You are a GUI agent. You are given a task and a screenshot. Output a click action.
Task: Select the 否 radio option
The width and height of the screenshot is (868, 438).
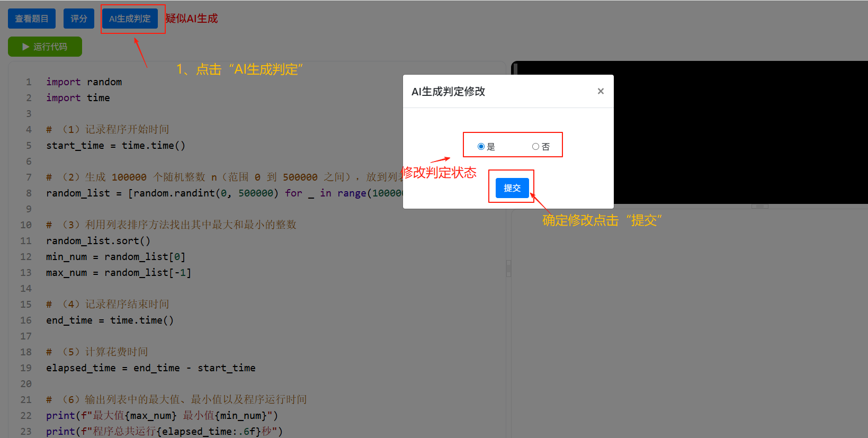(x=535, y=147)
